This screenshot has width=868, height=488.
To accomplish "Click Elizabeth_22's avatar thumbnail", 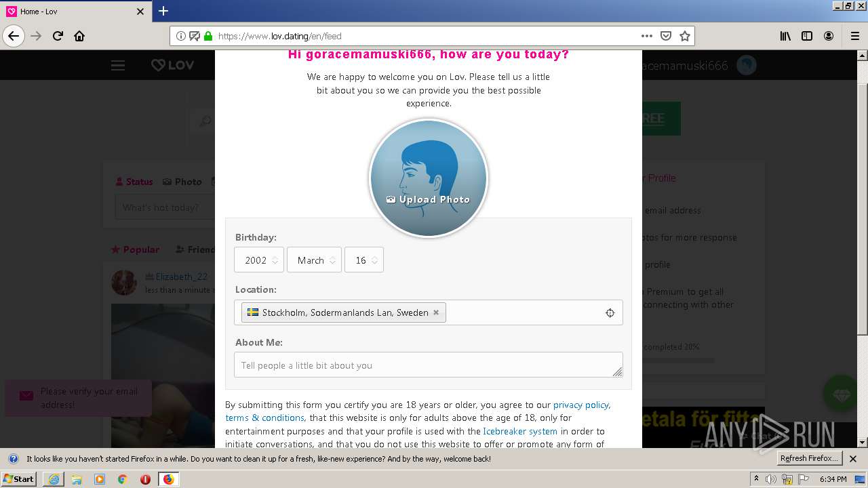I will (124, 283).
